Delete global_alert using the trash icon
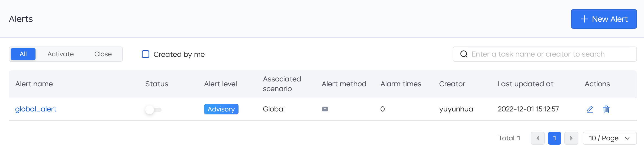The image size is (644, 152). pyautogui.click(x=606, y=110)
